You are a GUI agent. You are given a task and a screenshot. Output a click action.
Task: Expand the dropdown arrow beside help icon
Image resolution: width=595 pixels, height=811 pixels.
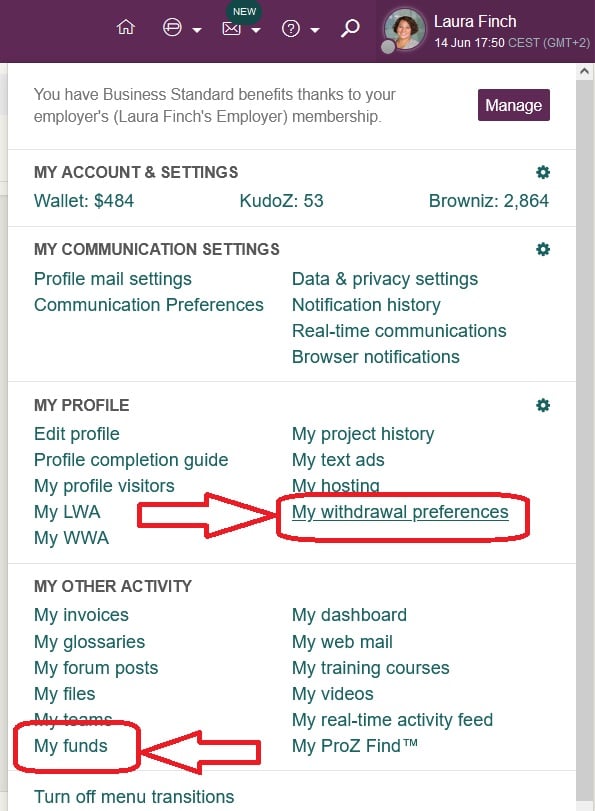[315, 30]
